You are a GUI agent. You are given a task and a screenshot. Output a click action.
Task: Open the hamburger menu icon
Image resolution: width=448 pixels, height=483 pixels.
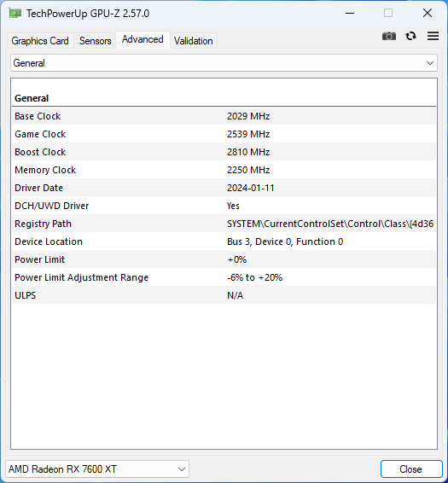tap(433, 36)
